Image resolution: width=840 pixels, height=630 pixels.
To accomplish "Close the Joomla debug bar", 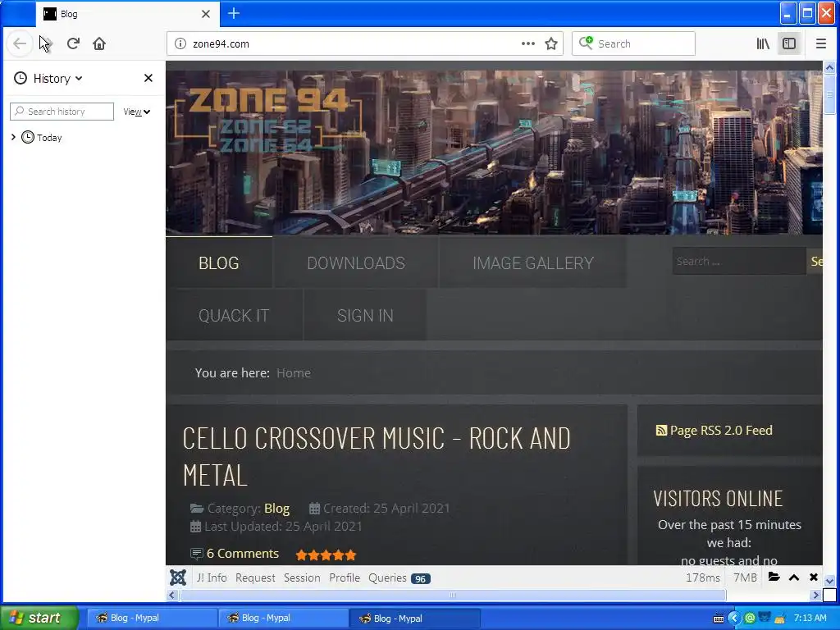I will [813, 577].
